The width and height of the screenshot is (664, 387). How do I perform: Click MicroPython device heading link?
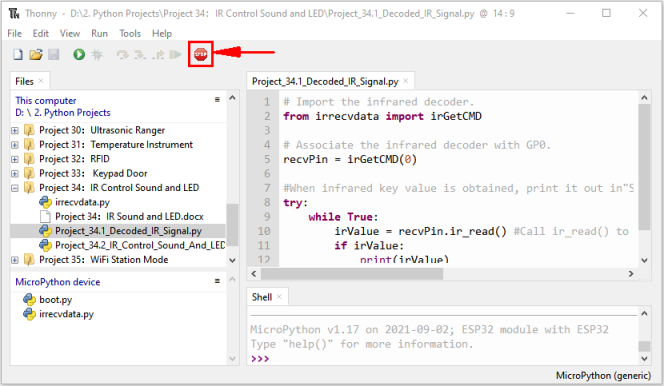58,282
